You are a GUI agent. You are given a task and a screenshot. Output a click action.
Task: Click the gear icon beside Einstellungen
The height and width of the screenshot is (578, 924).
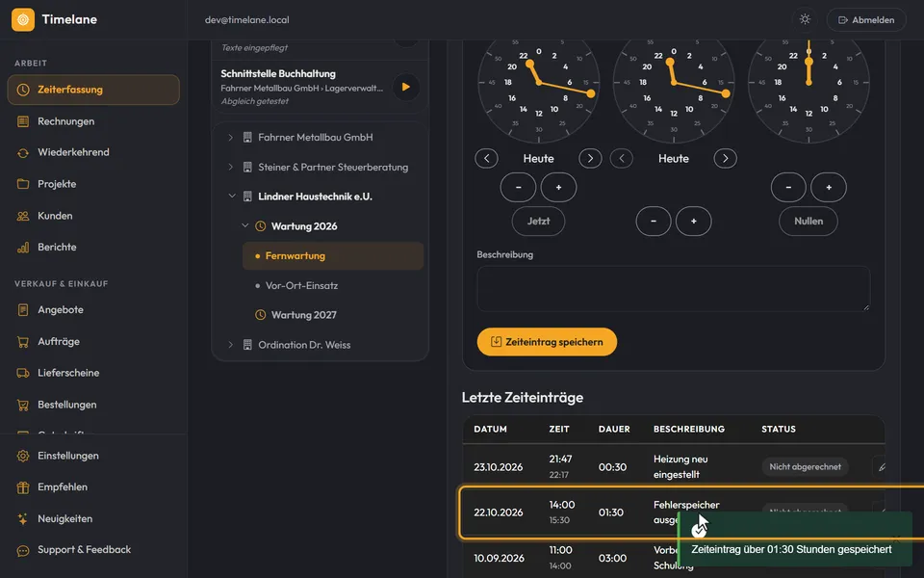point(23,456)
